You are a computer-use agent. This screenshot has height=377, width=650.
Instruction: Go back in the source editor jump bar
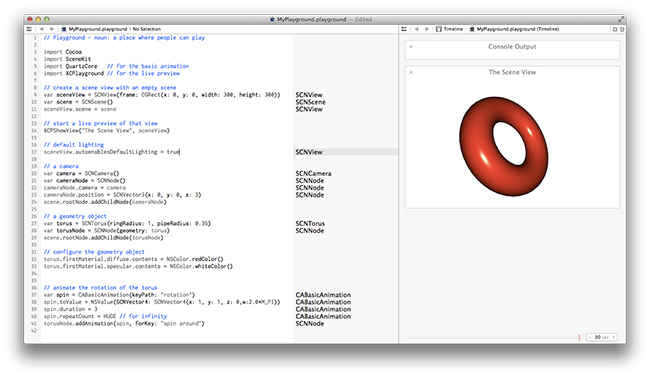pyautogui.click(x=42, y=29)
